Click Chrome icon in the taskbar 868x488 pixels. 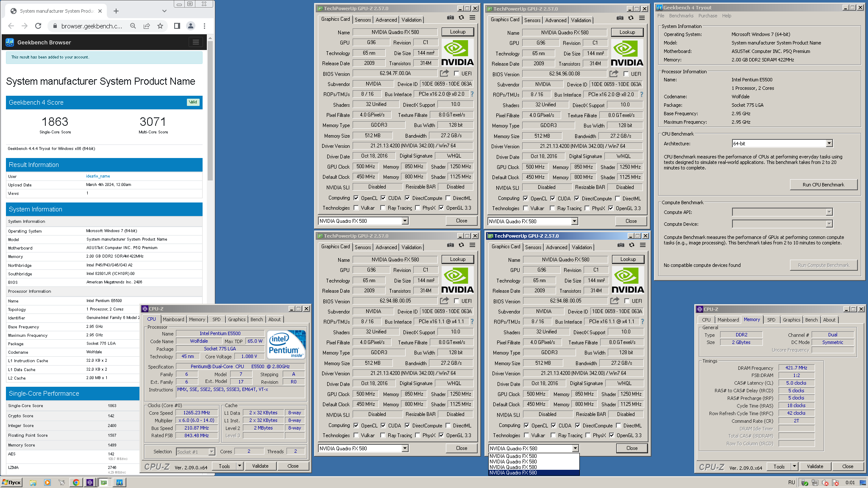[x=76, y=482]
